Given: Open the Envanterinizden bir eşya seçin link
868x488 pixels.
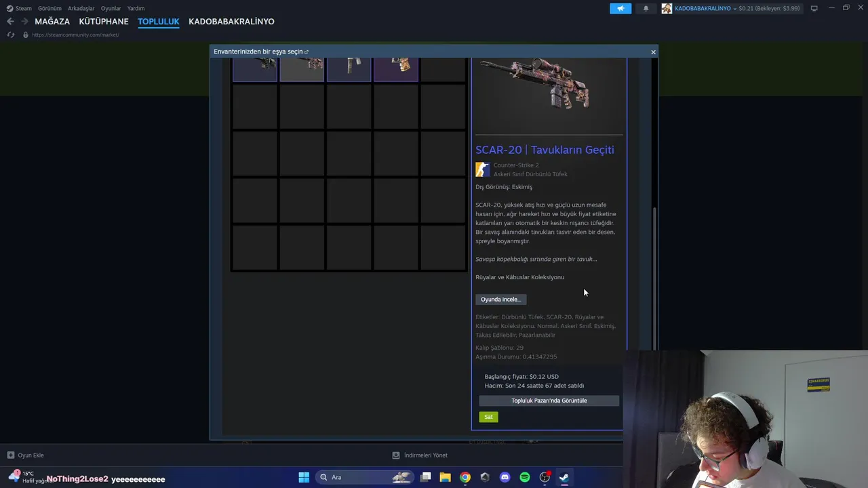Looking at the screenshot, I should tap(261, 52).
